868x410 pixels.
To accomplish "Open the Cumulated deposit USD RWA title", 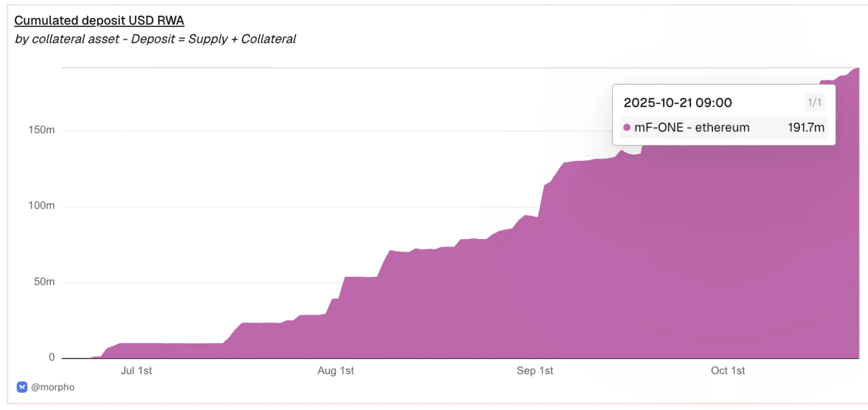I will (x=99, y=20).
